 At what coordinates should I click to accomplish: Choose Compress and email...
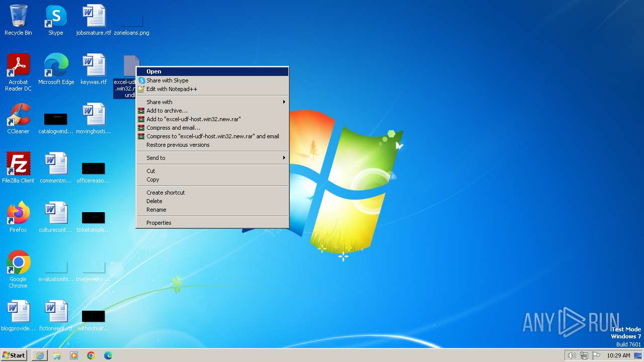pos(213,128)
